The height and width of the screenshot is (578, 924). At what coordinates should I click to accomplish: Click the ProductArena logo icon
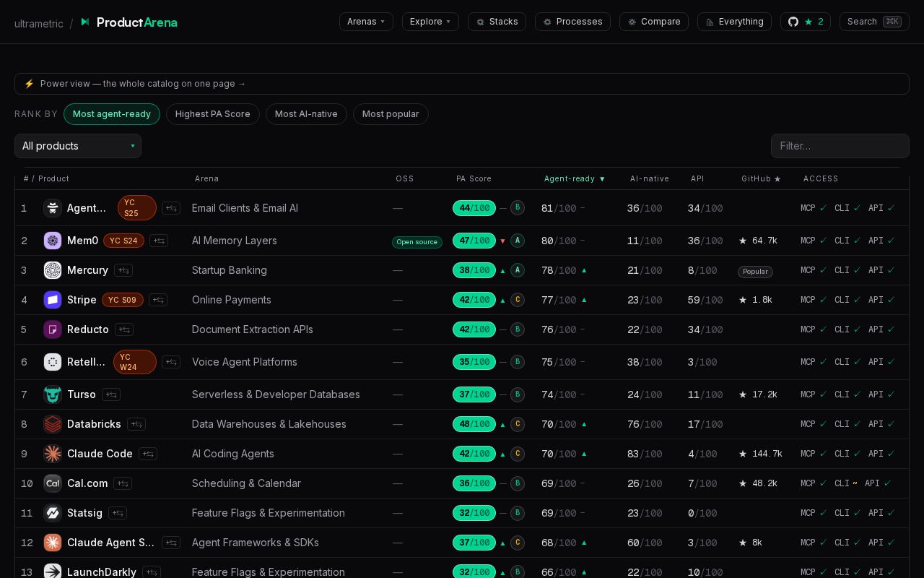click(x=85, y=22)
